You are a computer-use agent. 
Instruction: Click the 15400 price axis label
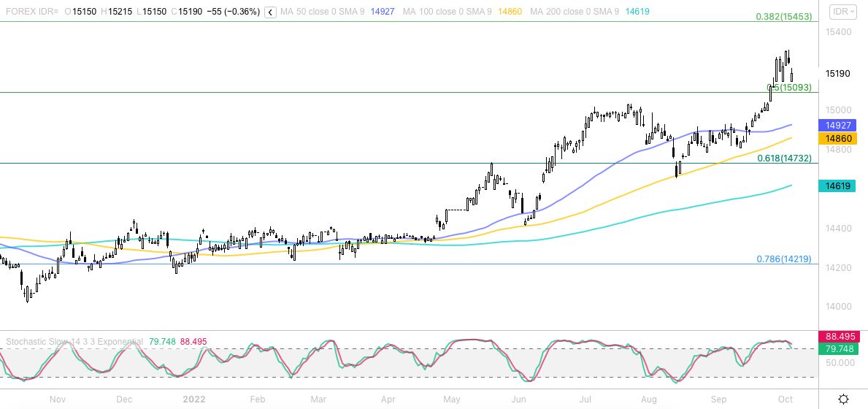838,32
